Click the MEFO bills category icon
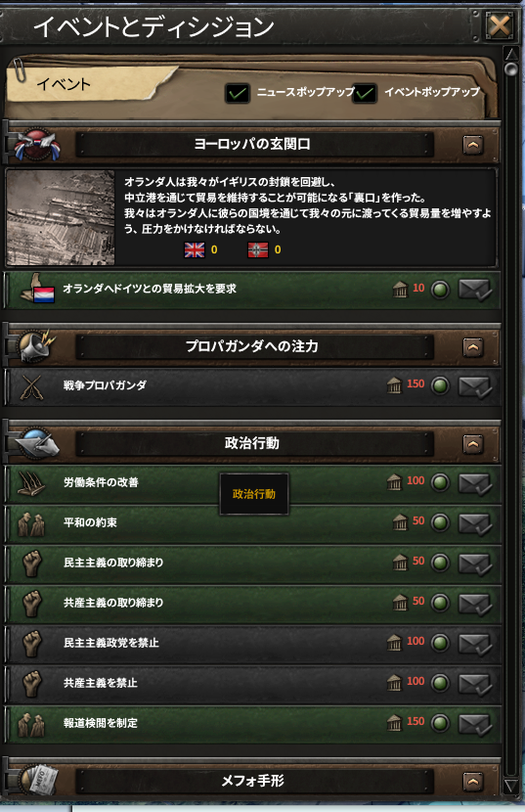 (37, 781)
